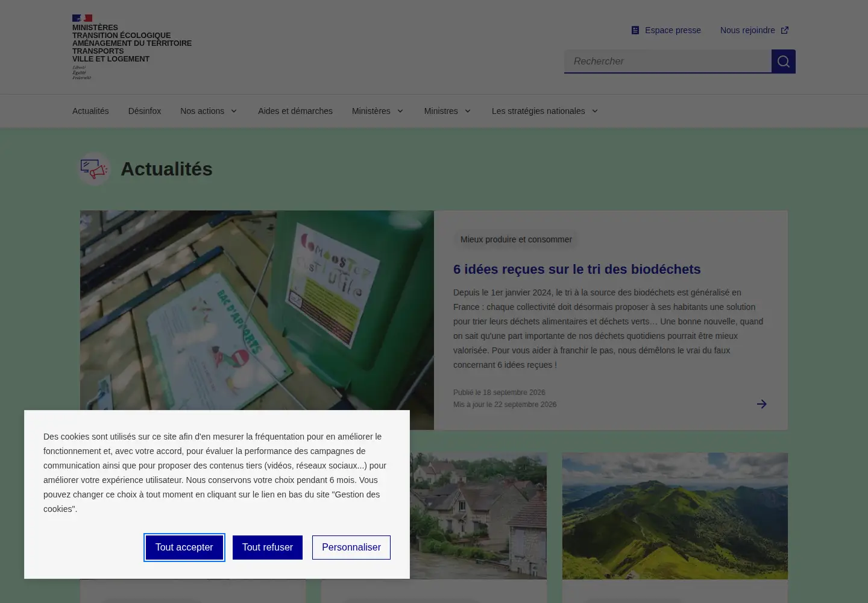Open the Nous rejoindre link
This screenshot has height=603, width=868.
(754, 30)
